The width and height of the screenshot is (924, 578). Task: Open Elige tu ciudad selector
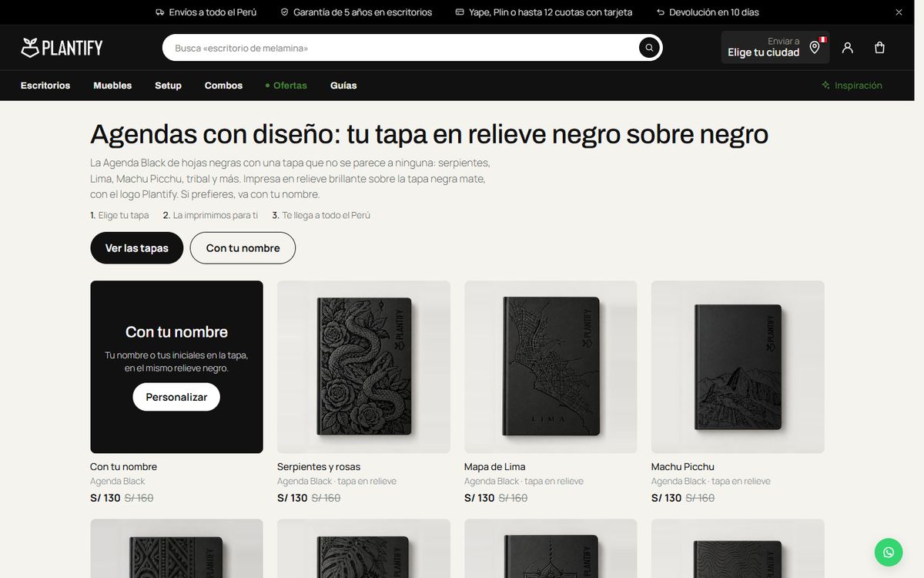pyautogui.click(x=775, y=47)
